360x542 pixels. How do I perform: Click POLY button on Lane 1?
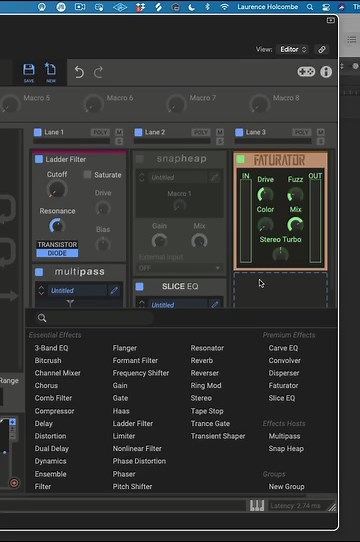point(100,132)
